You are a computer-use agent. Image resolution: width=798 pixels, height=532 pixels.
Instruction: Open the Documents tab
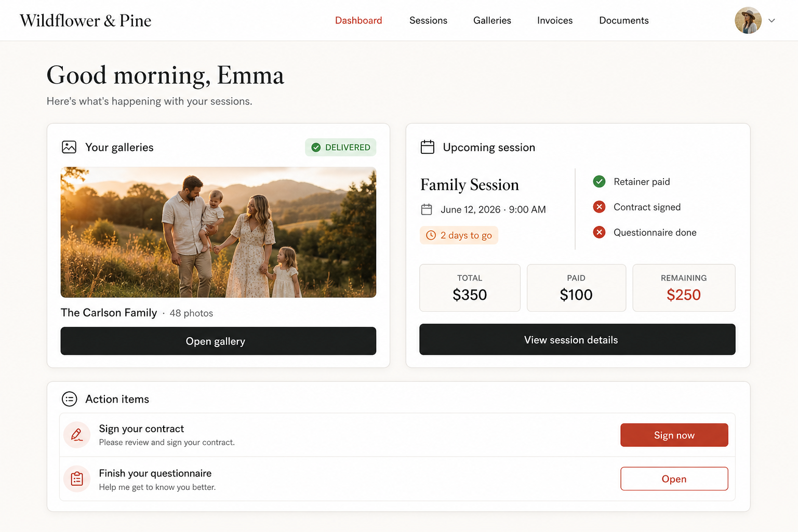(x=624, y=20)
